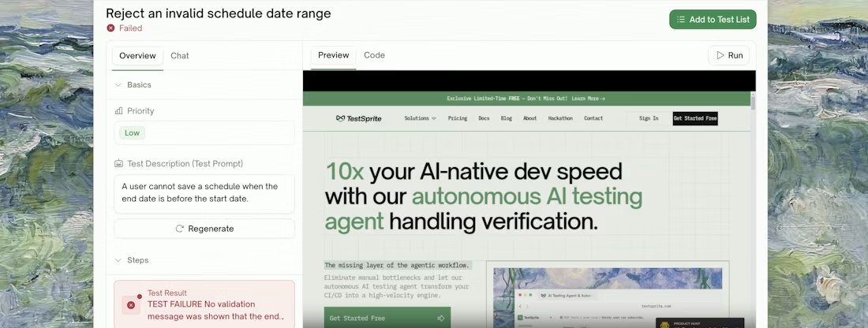Click the hero product screenshot thumbnail
The height and width of the screenshot is (328, 868).
608,296
